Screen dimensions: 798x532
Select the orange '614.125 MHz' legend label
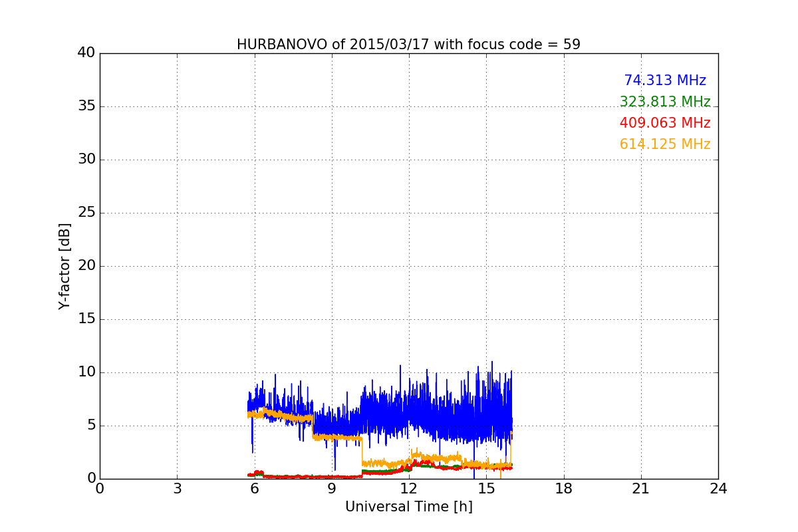point(665,144)
